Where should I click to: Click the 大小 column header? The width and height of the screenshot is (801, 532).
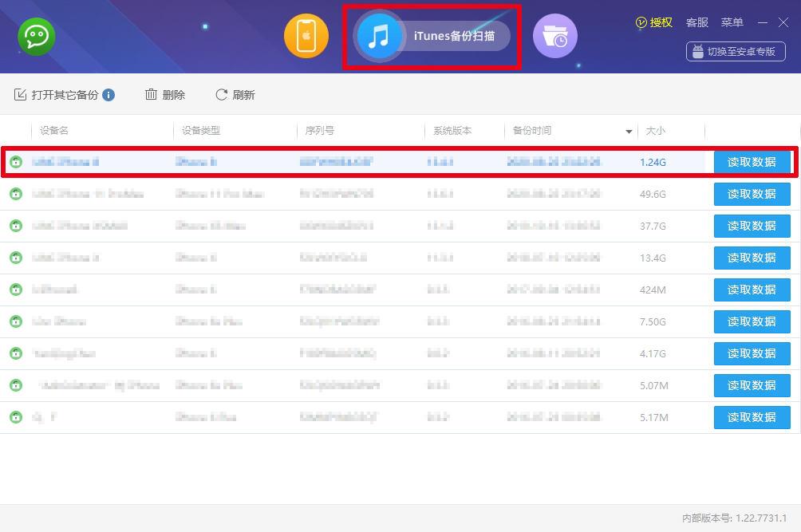pyautogui.click(x=655, y=131)
